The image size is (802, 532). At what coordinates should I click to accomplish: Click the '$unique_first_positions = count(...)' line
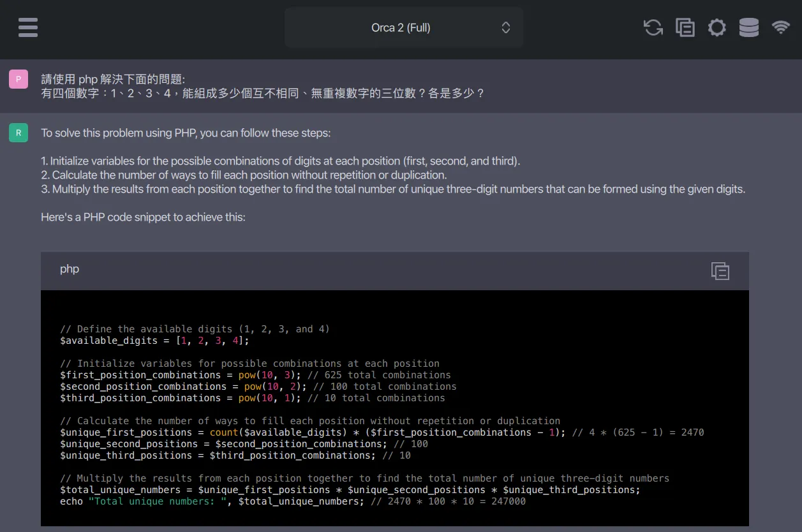click(382, 432)
